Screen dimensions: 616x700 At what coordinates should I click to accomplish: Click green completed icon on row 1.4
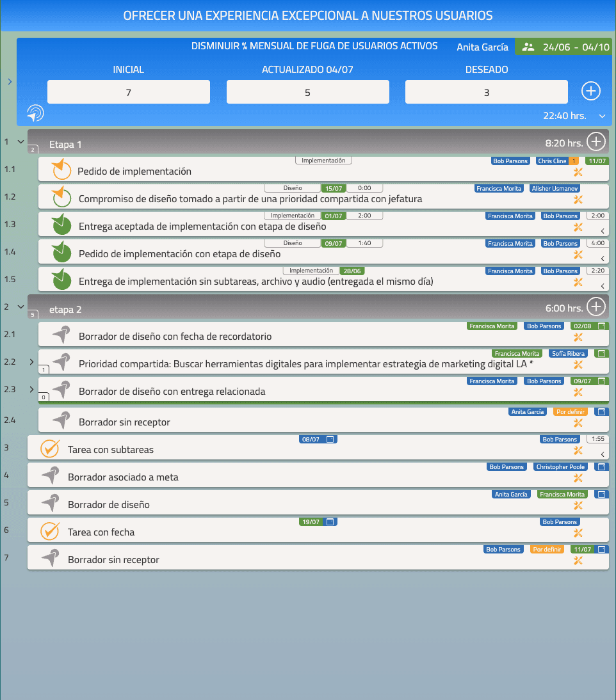coord(61,252)
